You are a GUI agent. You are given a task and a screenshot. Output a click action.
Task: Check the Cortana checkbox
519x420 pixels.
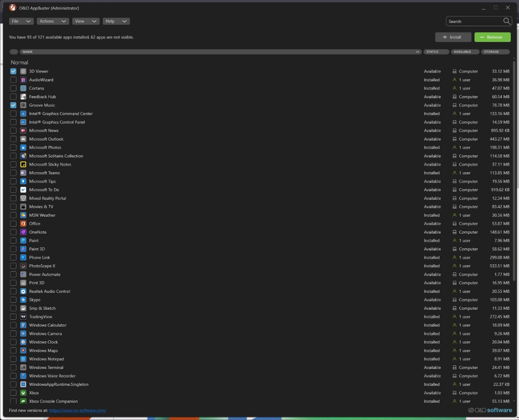tap(13, 88)
